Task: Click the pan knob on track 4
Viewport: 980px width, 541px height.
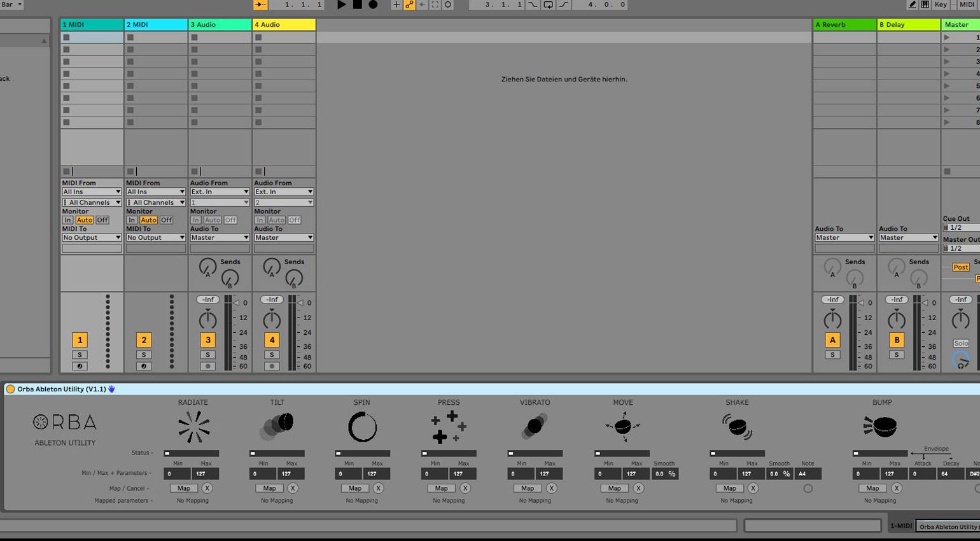Action: (x=272, y=320)
